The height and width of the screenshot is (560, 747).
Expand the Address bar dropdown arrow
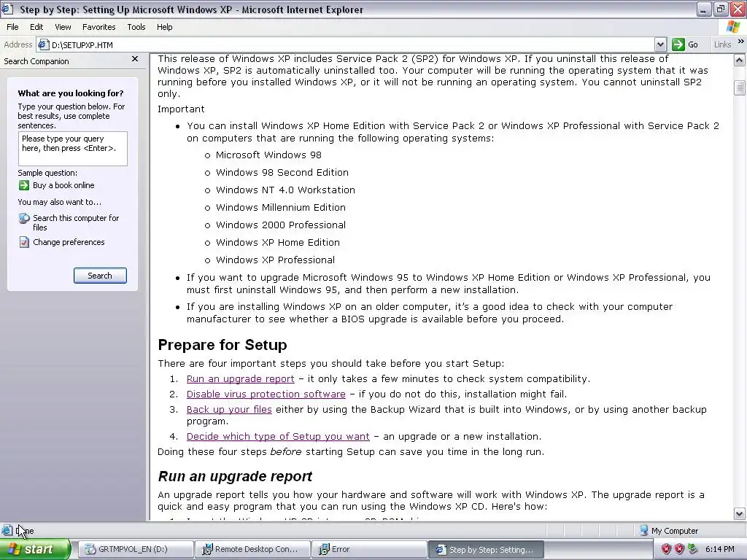point(660,44)
